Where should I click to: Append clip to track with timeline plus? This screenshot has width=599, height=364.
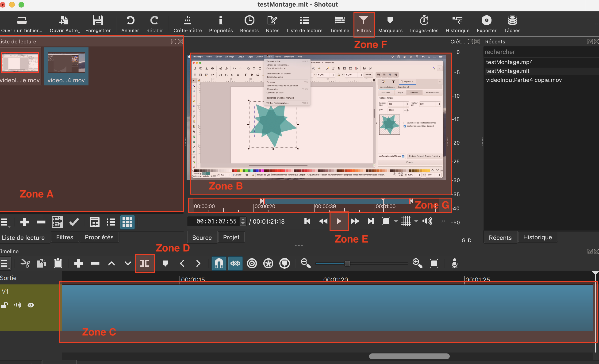point(79,263)
